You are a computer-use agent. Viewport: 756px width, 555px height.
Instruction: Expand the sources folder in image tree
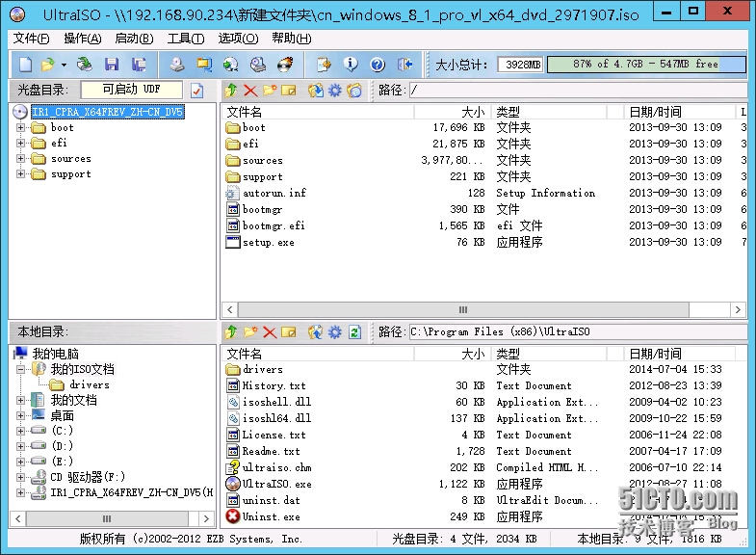tap(20, 158)
